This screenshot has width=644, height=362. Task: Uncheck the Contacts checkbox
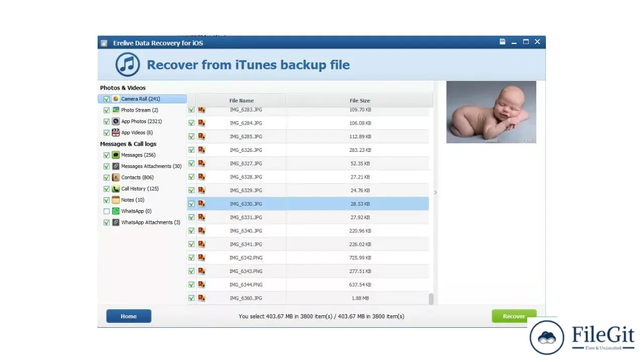[106, 177]
